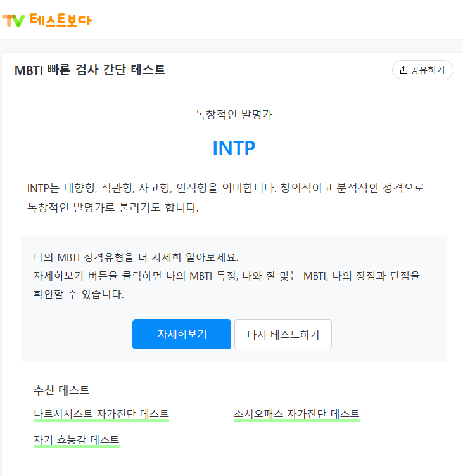Click the 장점과 단점을 text in info box
Screen dimensions: 463x476
click(x=388, y=276)
